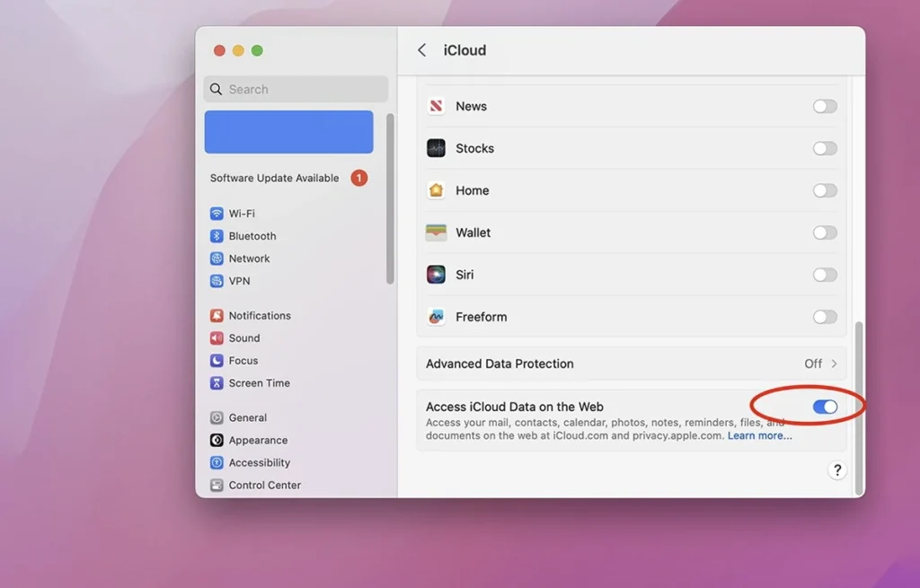Click the Access iCloud Data on the Web title
The image size is (920, 588).
click(515, 407)
